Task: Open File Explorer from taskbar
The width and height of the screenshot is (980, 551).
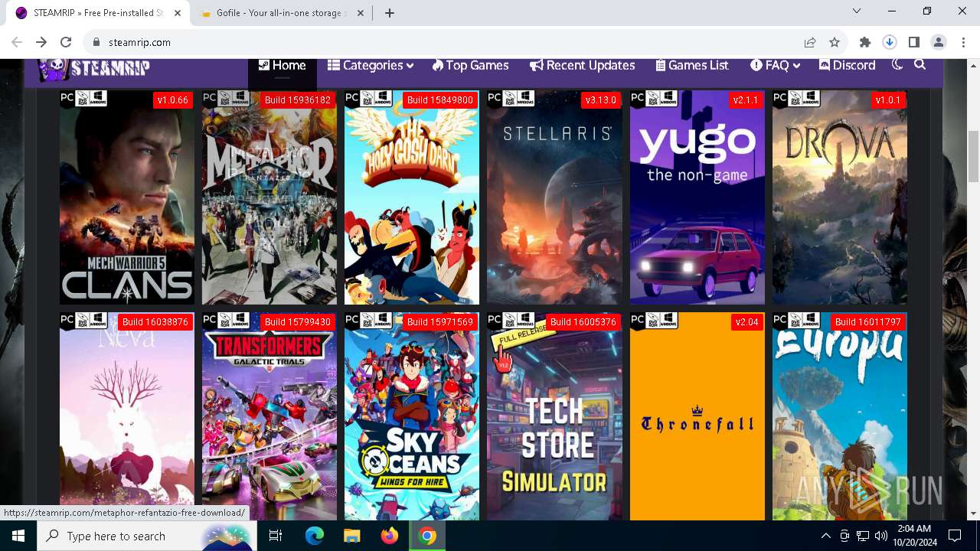Action: [x=352, y=536]
